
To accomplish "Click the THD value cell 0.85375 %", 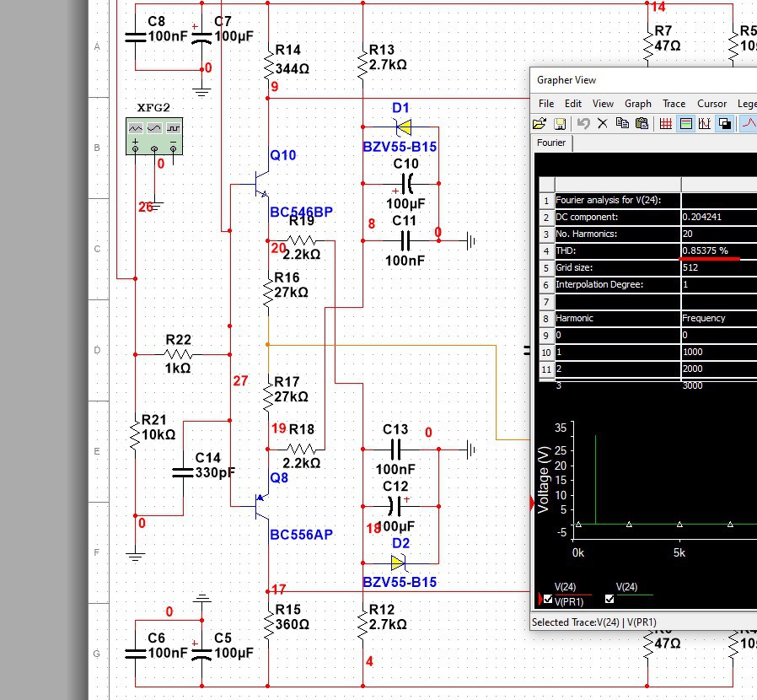I will pos(705,250).
